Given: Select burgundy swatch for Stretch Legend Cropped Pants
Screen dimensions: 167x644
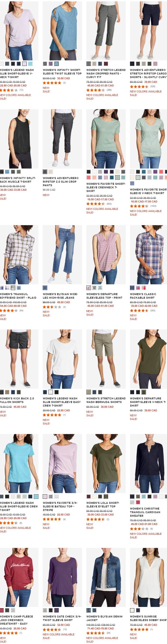Looking at the screenshot, I should [106, 64].
